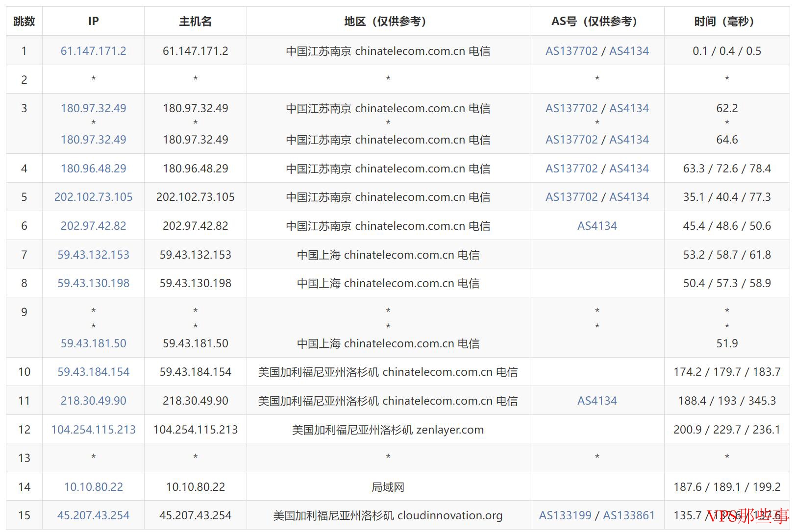Click the 时间（毫秒）column header
This screenshot has width=795, height=532.
pos(727,22)
